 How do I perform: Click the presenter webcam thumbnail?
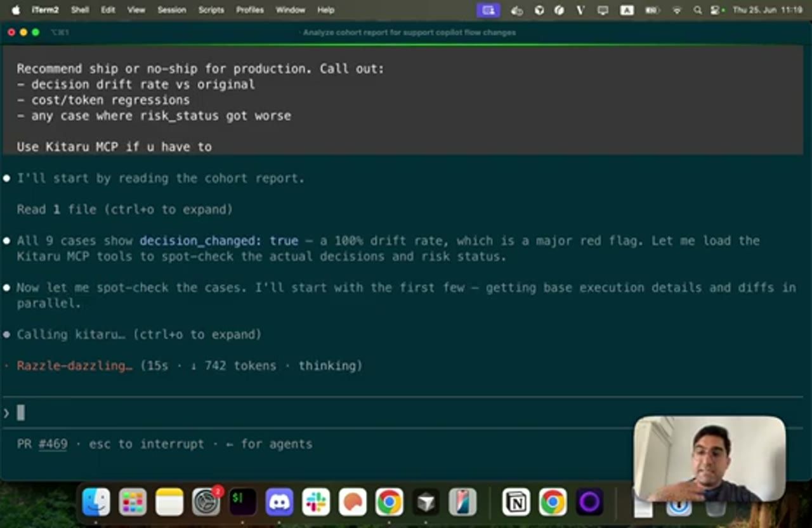point(710,459)
